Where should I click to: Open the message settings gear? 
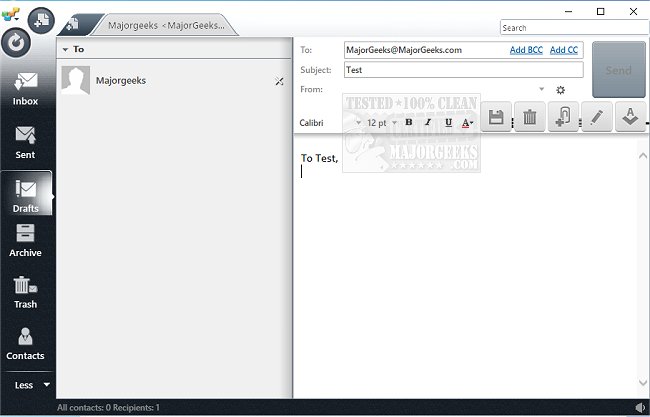tap(560, 90)
